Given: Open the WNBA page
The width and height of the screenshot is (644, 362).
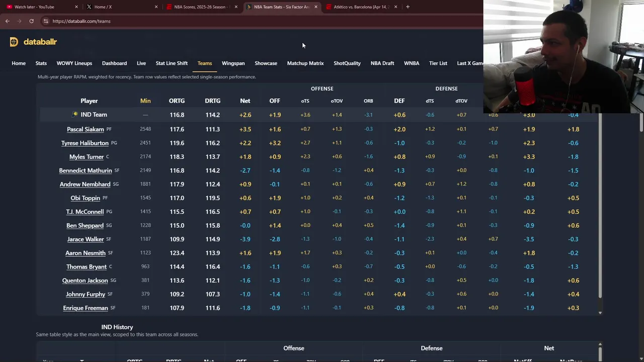Looking at the screenshot, I should pyautogui.click(x=412, y=63).
